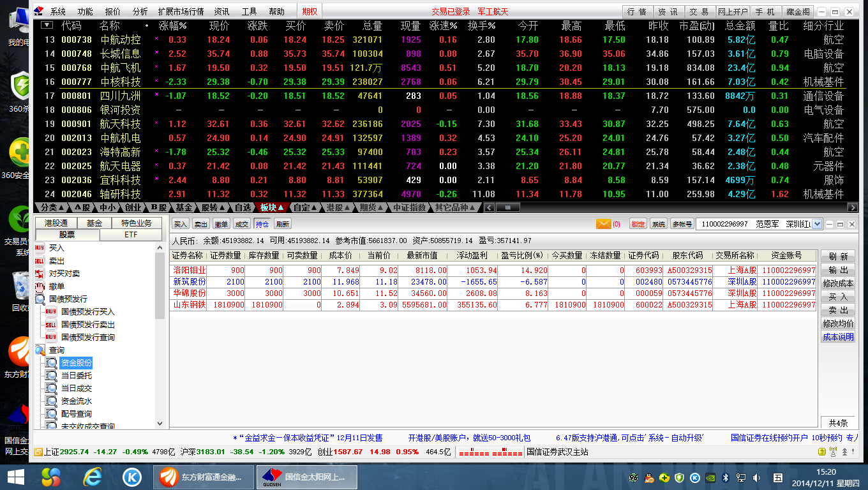868x490 pixels.
Task: Click the 多帐号 button
Action: pos(682,224)
